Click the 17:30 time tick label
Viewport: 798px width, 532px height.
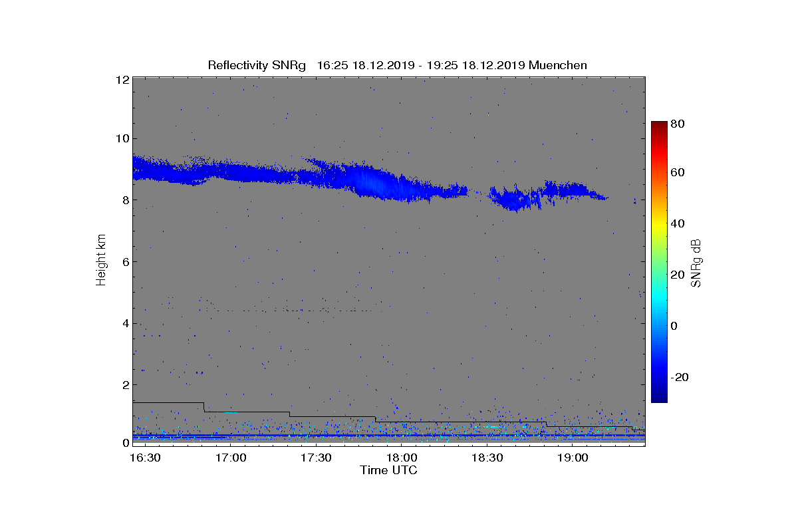pyautogui.click(x=316, y=458)
